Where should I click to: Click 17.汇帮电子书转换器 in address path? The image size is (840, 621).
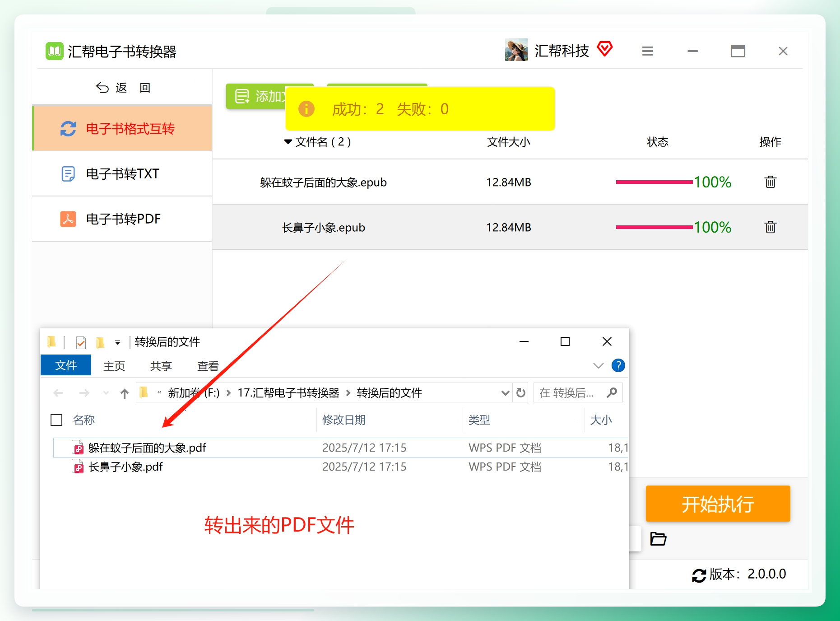[288, 393]
